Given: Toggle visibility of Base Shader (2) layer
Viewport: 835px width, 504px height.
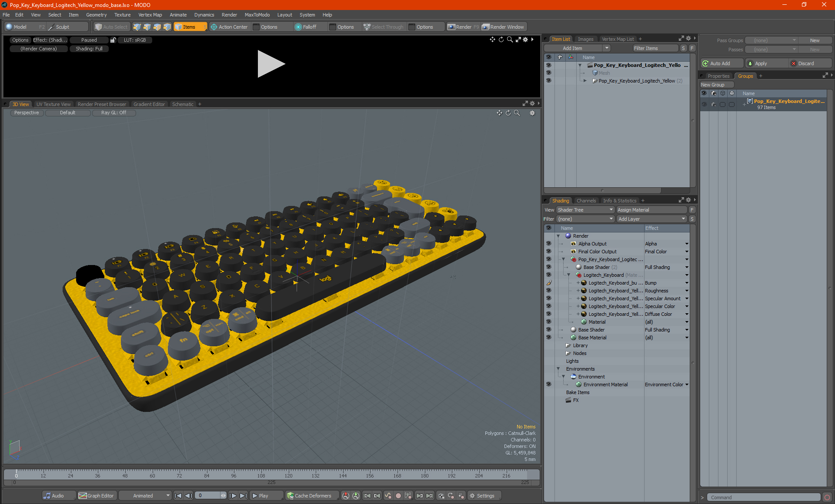Looking at the screenshot, I should pyautogui.click(x=548, y=267).
